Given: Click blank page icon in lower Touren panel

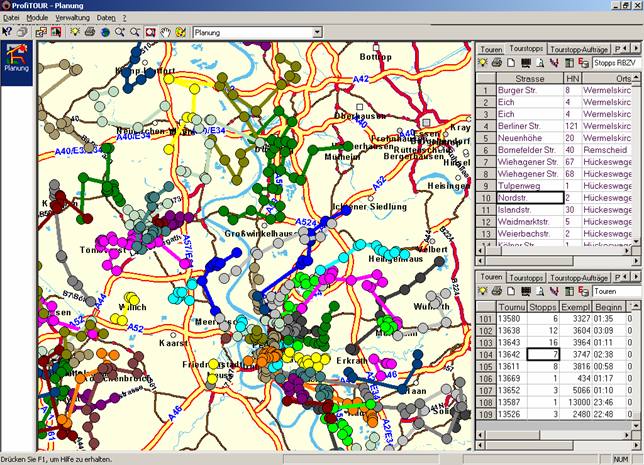Looking at the screenshot, I should click(x=511, y=291).
